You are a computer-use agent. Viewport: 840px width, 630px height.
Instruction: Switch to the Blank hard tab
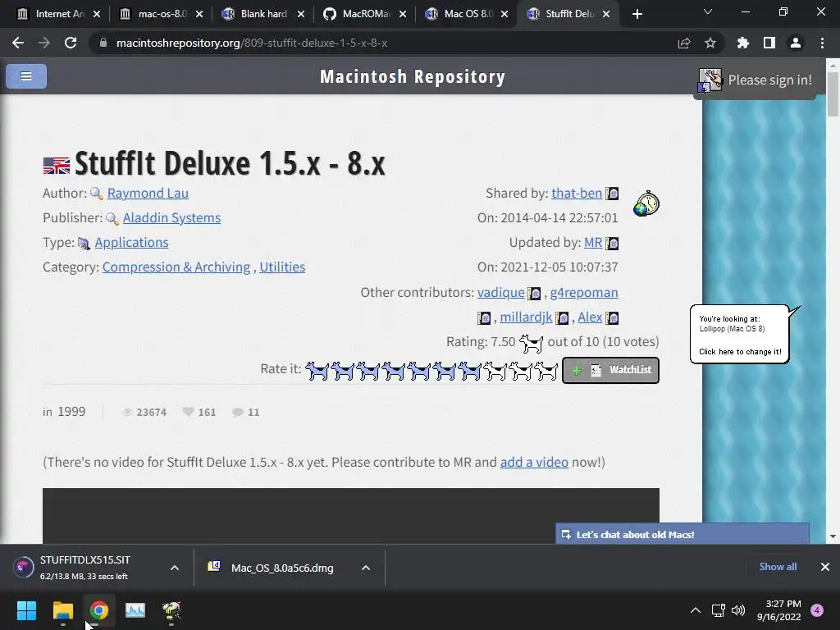[263, 14]
